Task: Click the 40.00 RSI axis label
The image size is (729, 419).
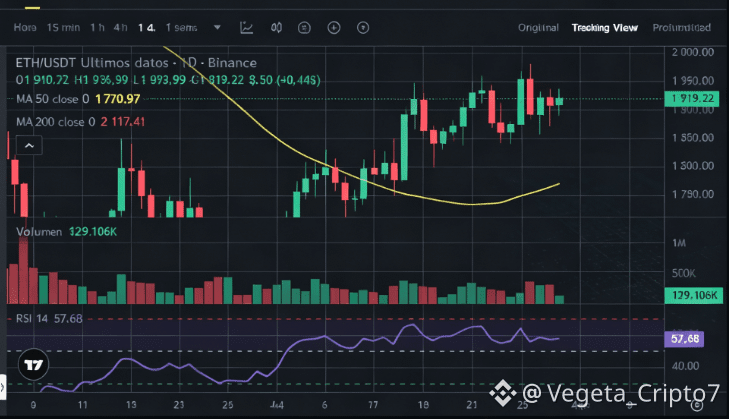Action: 686,366
